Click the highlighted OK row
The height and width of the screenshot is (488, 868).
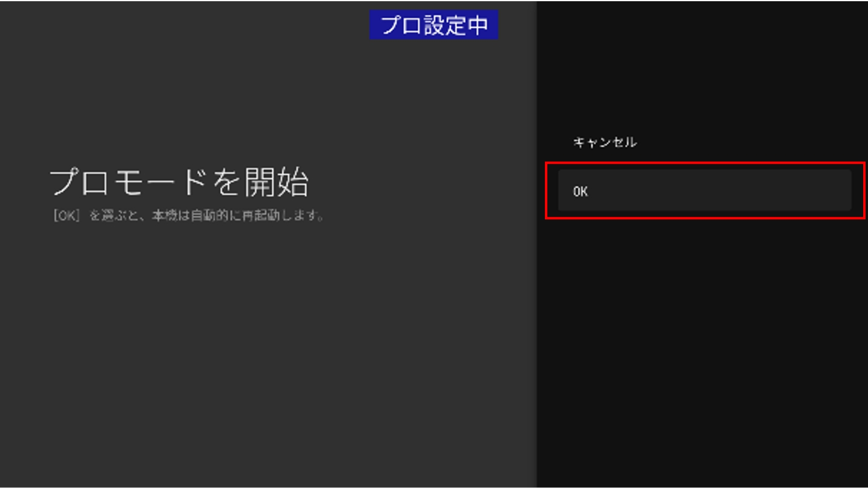[704, 190]
